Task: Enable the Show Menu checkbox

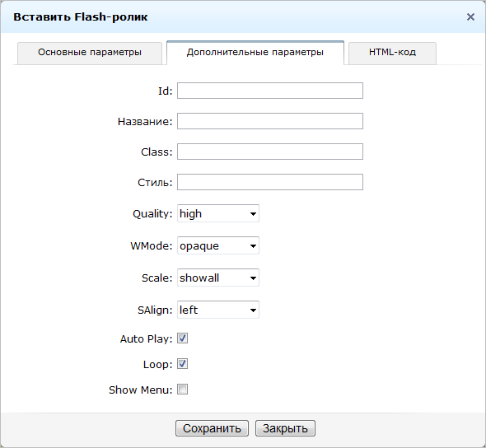Action: click(x=182, y=390)
